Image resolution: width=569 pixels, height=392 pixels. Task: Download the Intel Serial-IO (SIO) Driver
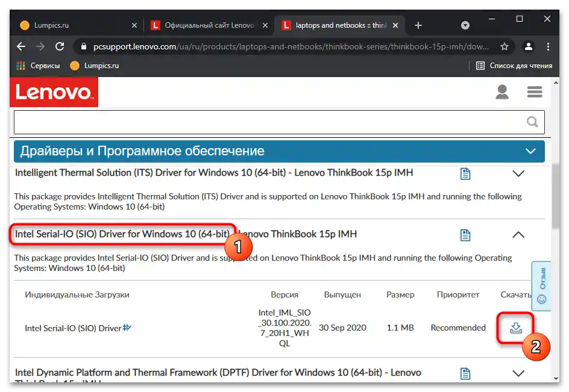[x=516, y=328]
